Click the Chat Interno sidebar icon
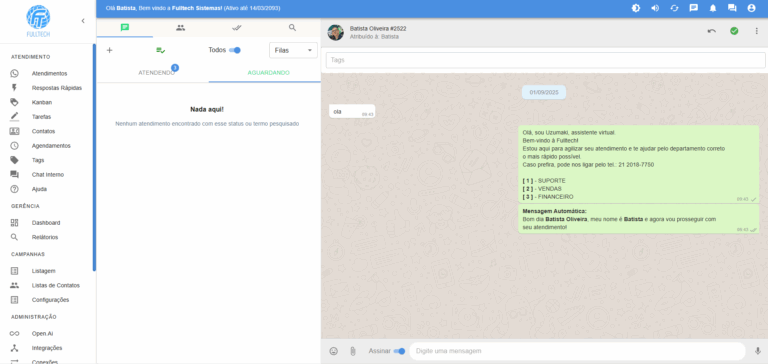Viewport: 768px width, 364px height. (14, 174)
